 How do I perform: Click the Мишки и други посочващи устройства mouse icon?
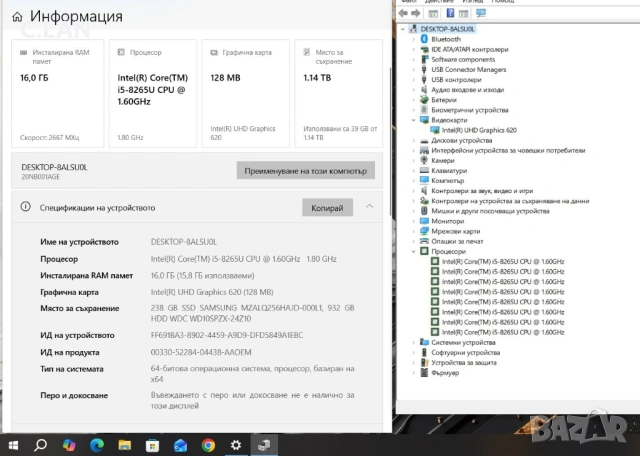point(424,211)
